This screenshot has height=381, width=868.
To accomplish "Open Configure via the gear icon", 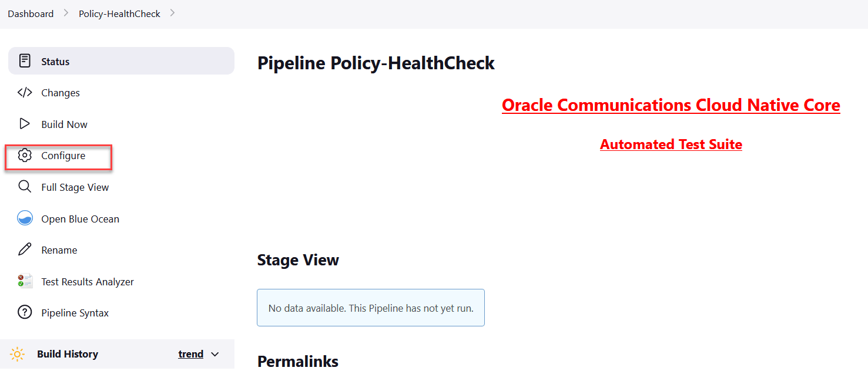I will click(24, 155).
